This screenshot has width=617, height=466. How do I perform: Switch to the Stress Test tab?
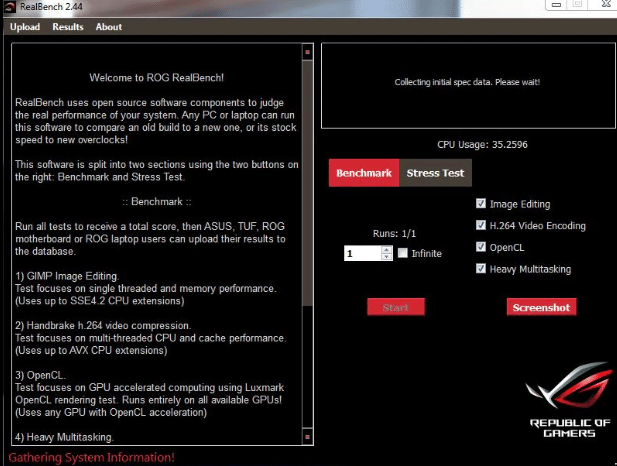[435, 173]
